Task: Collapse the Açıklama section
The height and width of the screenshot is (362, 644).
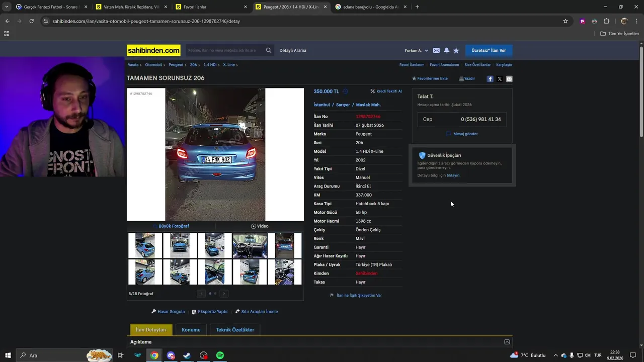Action: click(x=507, y=342)
